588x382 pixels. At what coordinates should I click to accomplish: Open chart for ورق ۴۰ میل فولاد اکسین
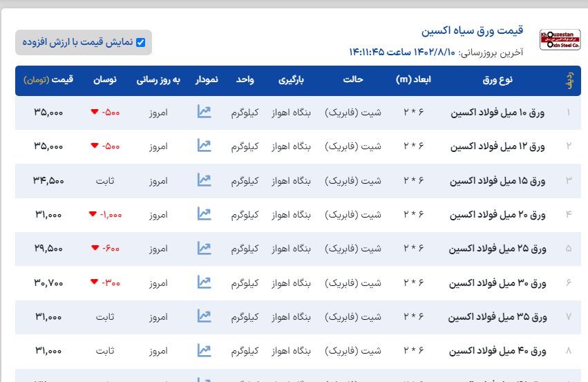tap(204, 350)
